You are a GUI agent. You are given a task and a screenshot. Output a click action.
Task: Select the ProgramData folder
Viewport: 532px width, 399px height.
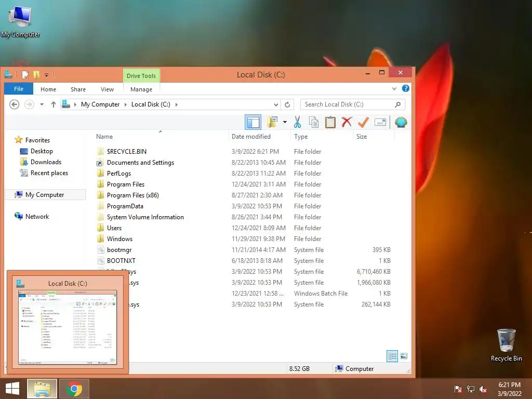click(125, 206)
